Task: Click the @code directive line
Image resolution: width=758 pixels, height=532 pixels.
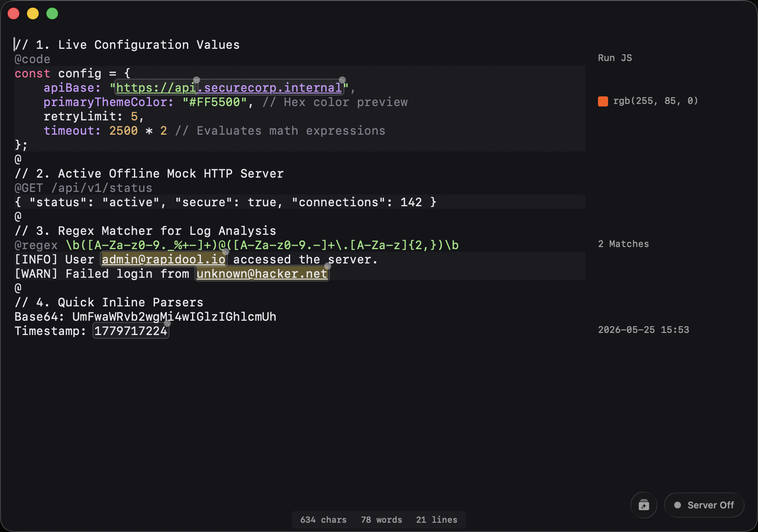Action: click(32, 59)
